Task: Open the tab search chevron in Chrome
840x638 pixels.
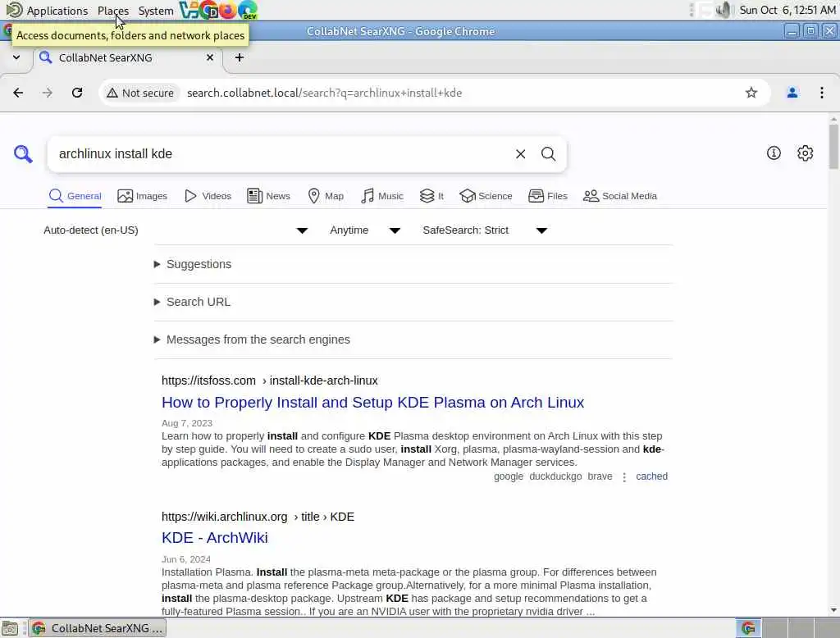Action: (16, 57)
